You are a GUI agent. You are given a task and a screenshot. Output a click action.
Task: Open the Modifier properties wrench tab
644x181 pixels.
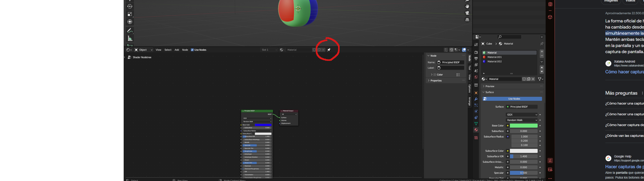click(x=476, y=99)
